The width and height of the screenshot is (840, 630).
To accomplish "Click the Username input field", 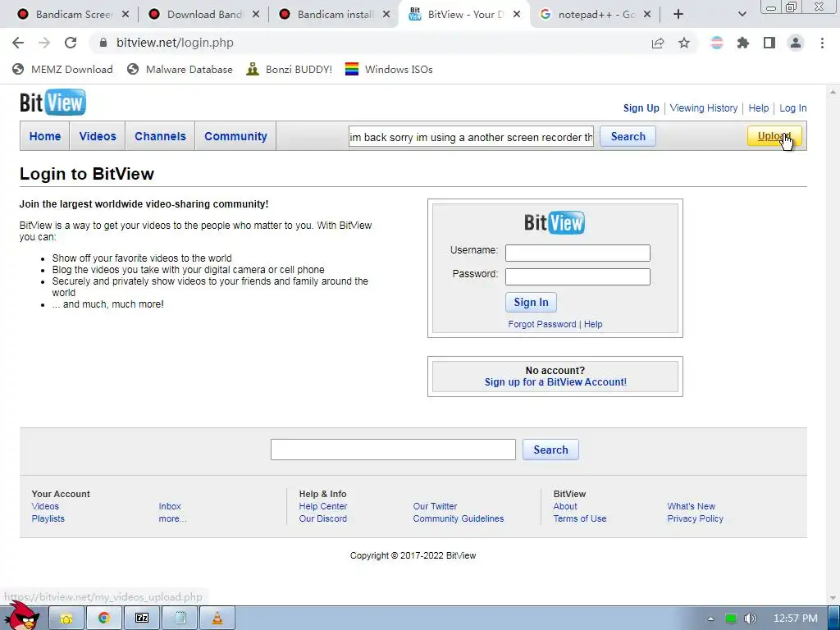I will 577,253.
